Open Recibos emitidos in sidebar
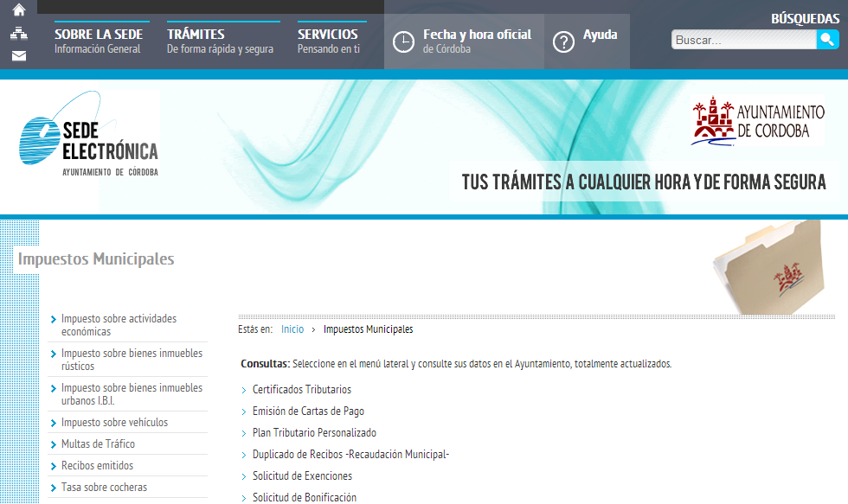 point(97,465)
